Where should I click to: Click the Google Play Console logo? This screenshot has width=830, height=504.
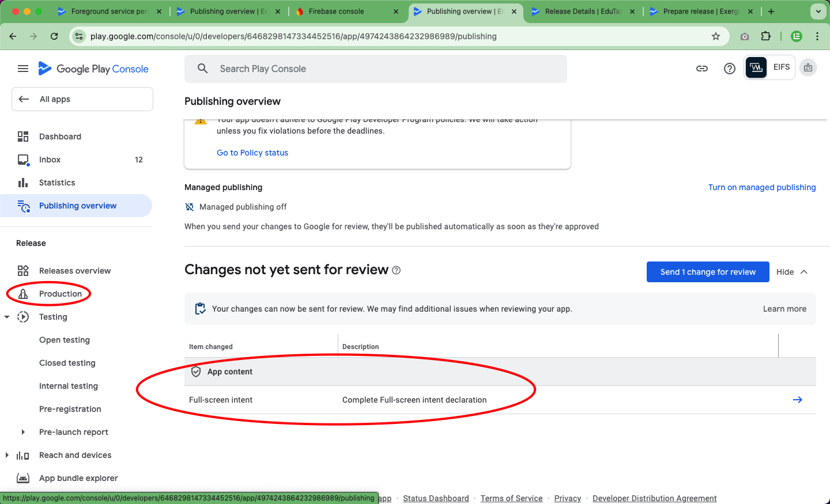[x=93, y=69]
